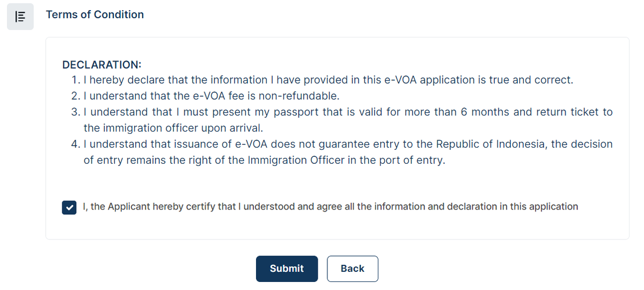Click the number '2.' list marker
This screenshot has width=644, height=290.
[x=75, y=97]
